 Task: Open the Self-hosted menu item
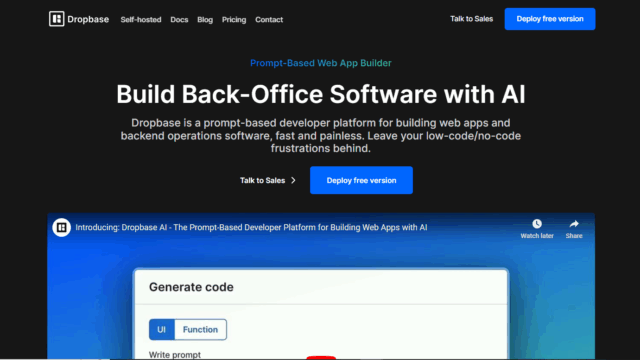[x=141, y=20]
